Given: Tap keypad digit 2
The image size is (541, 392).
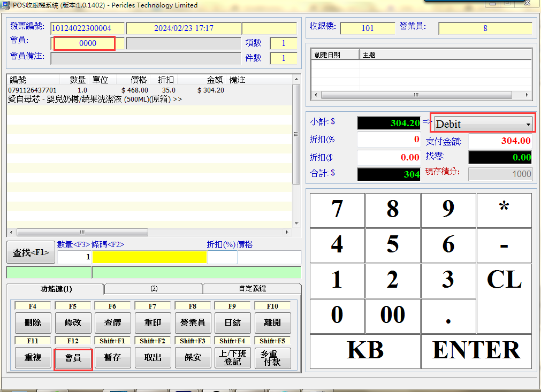Looking at the screenshot, I should click(x=393, y=281).
